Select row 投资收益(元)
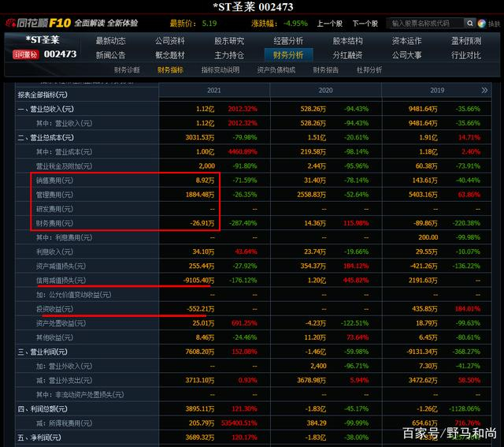The width and height of the screenshot is (504, 447). coord(254,309)
